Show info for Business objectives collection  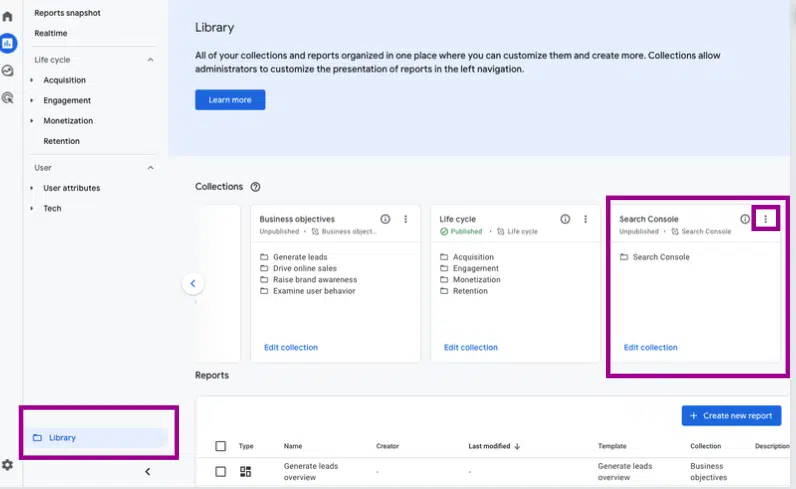pos(385,219)
